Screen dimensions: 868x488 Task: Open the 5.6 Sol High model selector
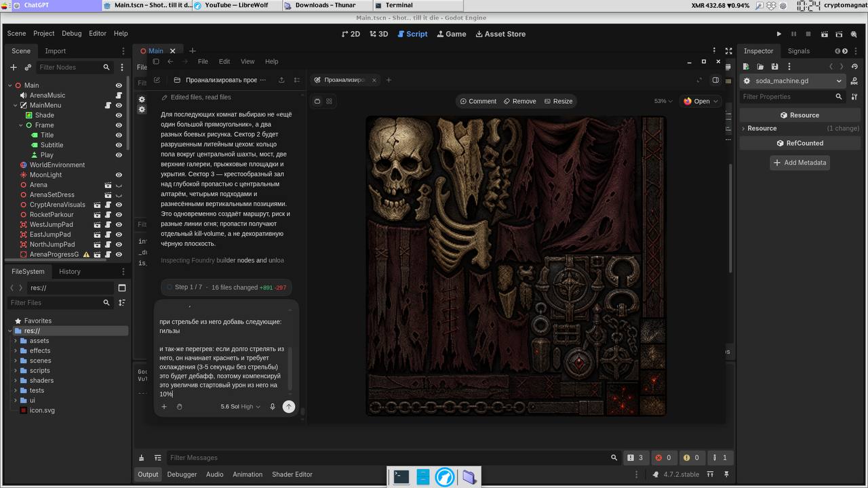[x=240, y=407]
